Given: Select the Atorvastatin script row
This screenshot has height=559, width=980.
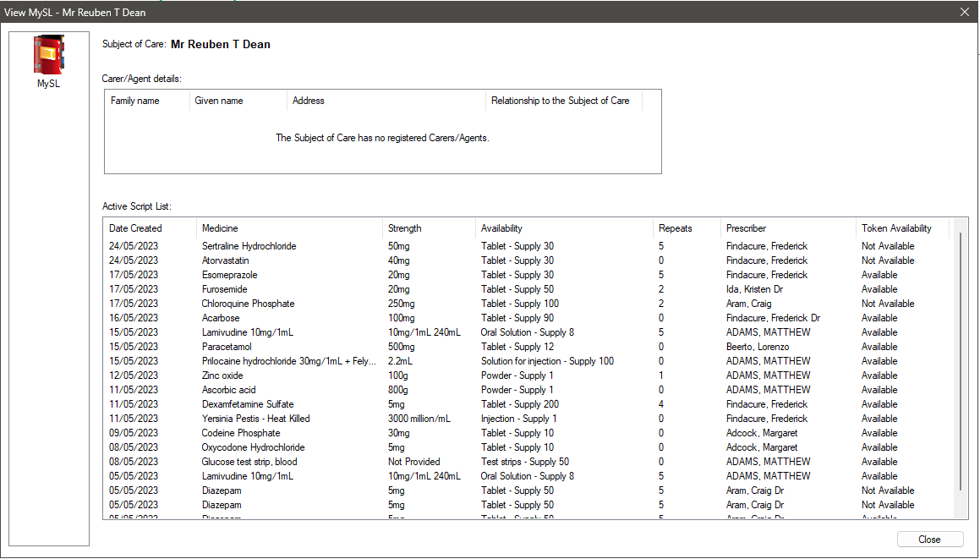Looking at the screenshot, I should (x=528, y=260).
